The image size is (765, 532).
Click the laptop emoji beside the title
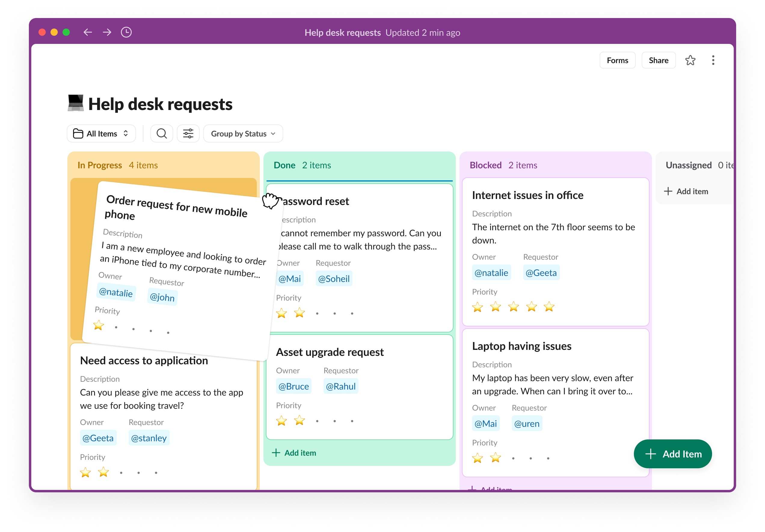pos(76,103)
